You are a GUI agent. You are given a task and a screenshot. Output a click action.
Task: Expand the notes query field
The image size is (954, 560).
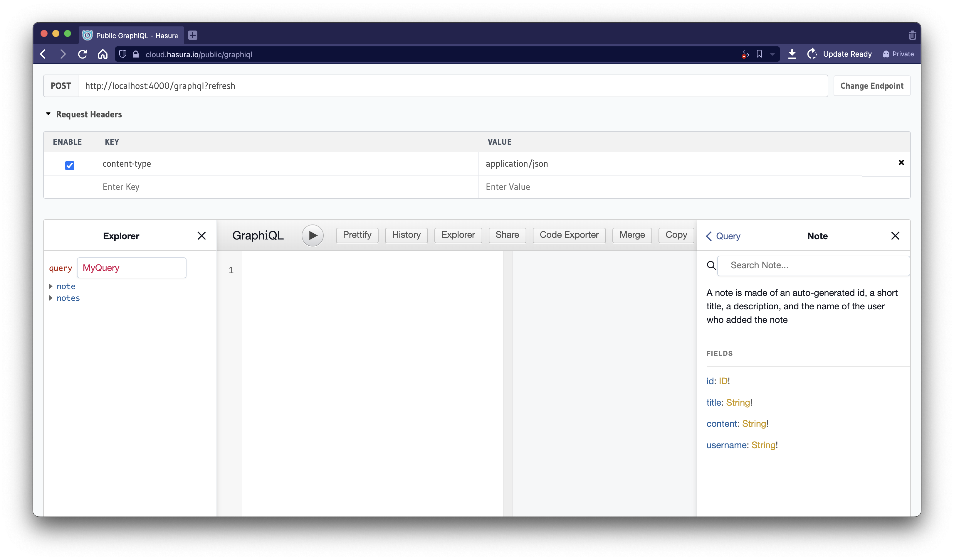pos(51,298)
